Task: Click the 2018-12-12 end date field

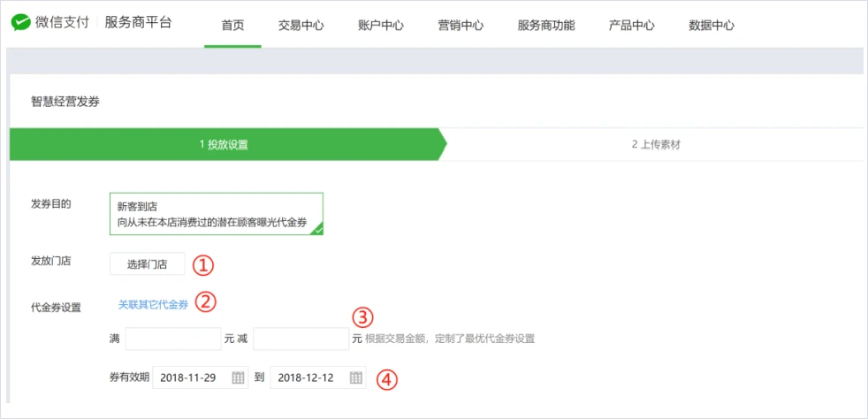Action: 308,377
